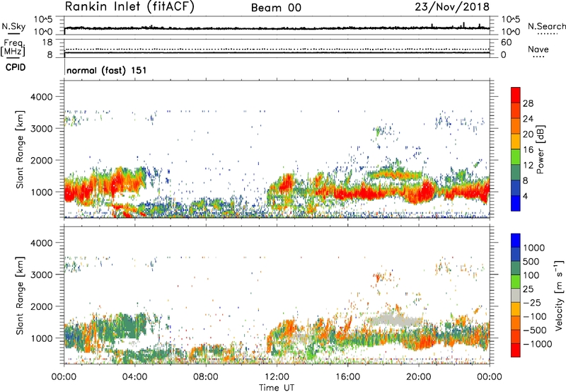This screenshot has height=392, width=566.
Task: Select the "500" label on velocity color bar
Action: point(531,261)
